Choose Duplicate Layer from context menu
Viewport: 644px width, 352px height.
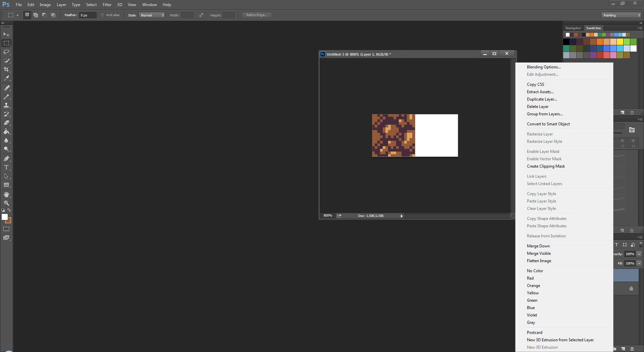pos(542,99)
